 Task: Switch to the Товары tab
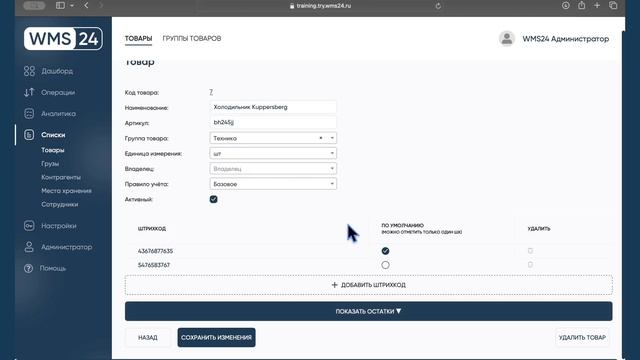click(x=138, y=38)
